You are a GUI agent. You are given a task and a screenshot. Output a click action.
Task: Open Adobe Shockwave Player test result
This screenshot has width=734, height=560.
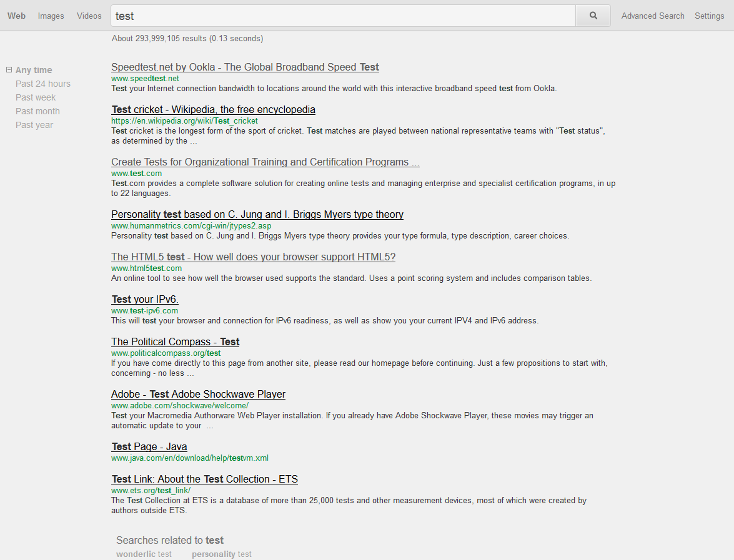point(198,394)
